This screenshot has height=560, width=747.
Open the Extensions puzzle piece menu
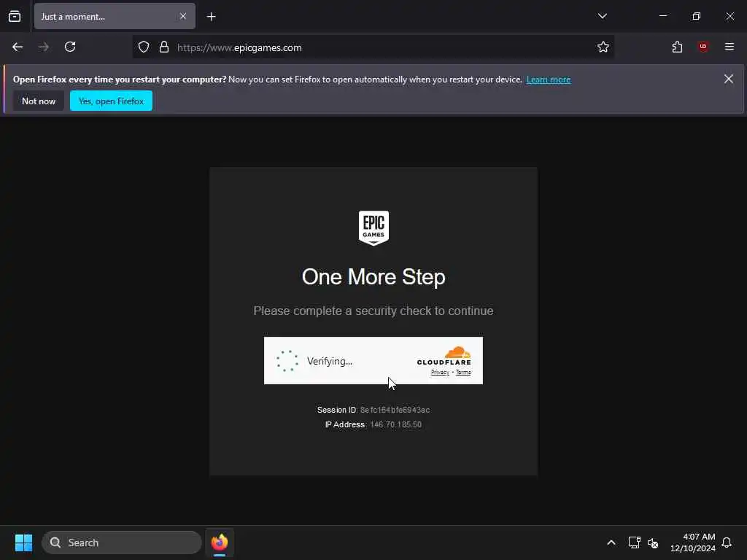(677, 47)
